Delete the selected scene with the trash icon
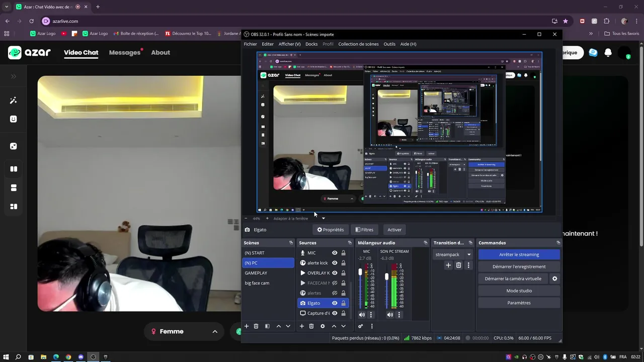Image resolution: width=644 pixels, height=362 pixels. [256, 326]
